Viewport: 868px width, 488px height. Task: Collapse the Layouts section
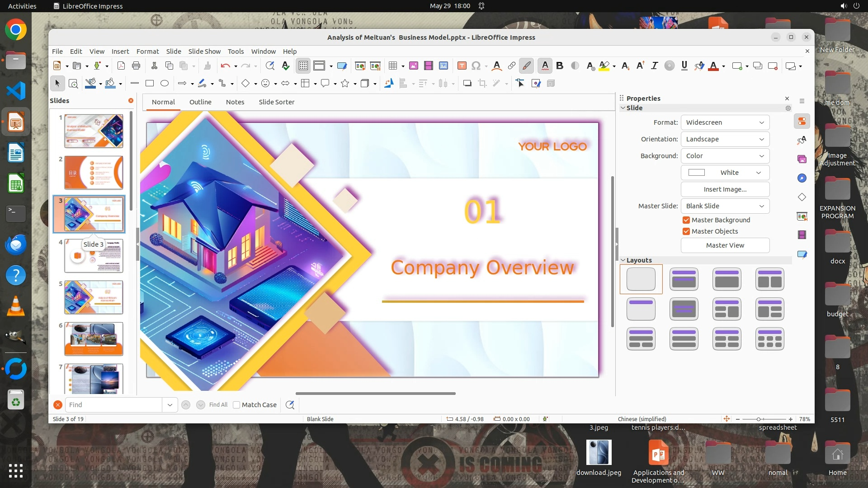(623, 260)
